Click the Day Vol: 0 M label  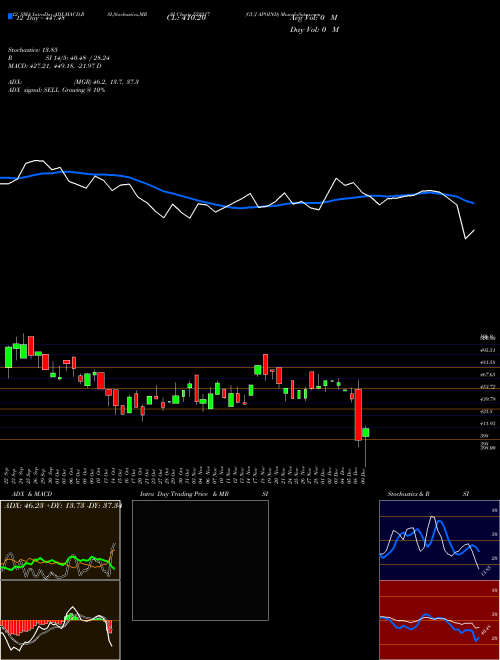[x=314, y=29]
